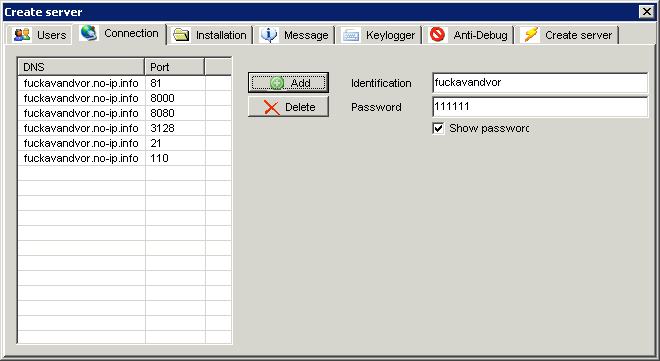
Task: Click the Password input field
Action: (540, 106)
